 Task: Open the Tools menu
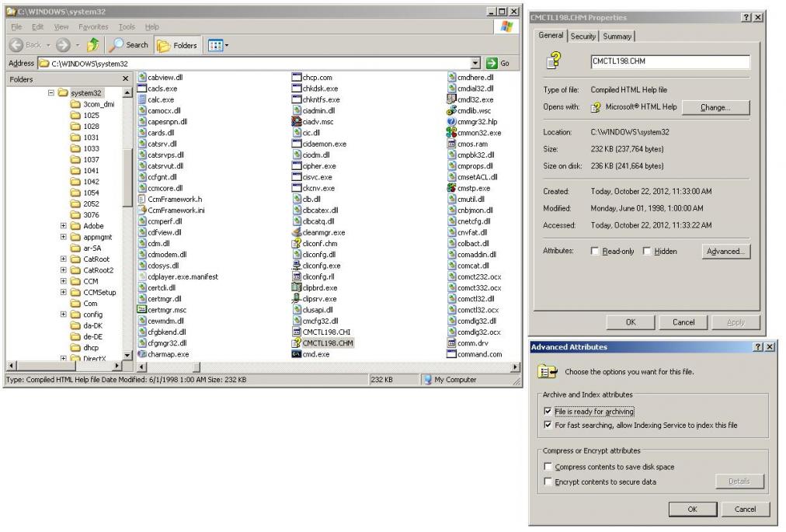coord(127,27)
